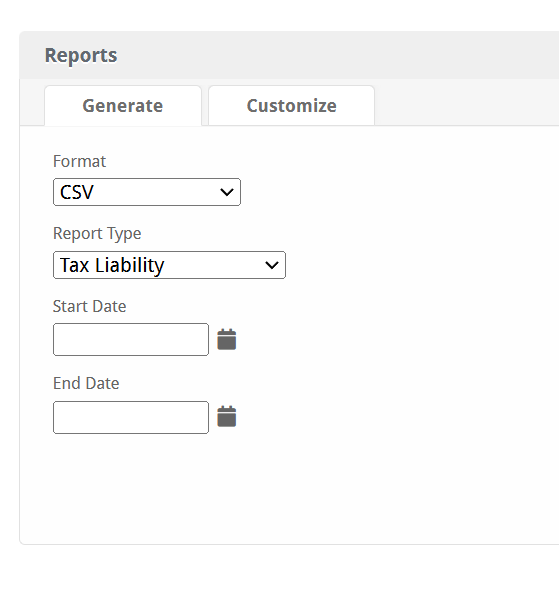Click the End Date field label
This screenshot has width=559, height=590.
click(x=86, y=383)
